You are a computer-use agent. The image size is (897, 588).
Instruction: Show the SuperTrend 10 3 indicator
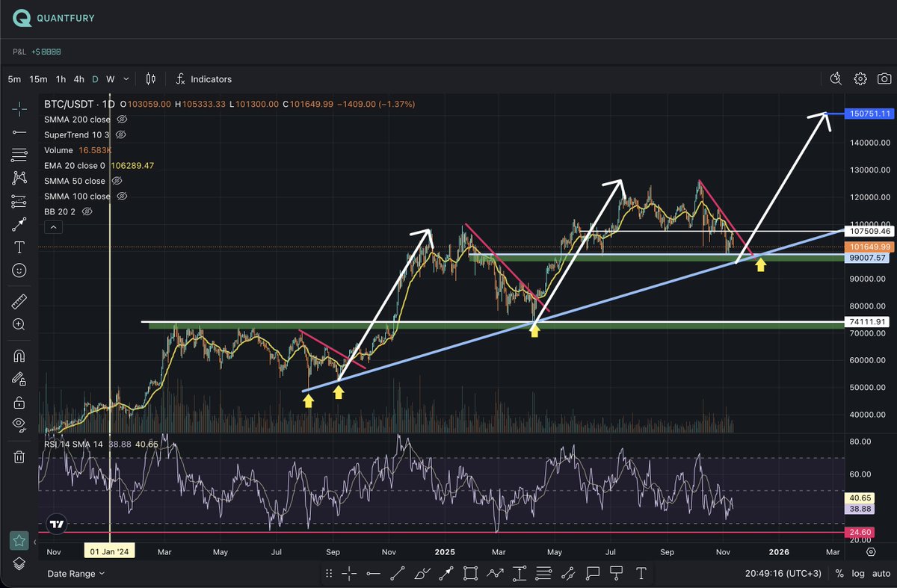coord(120,134)
